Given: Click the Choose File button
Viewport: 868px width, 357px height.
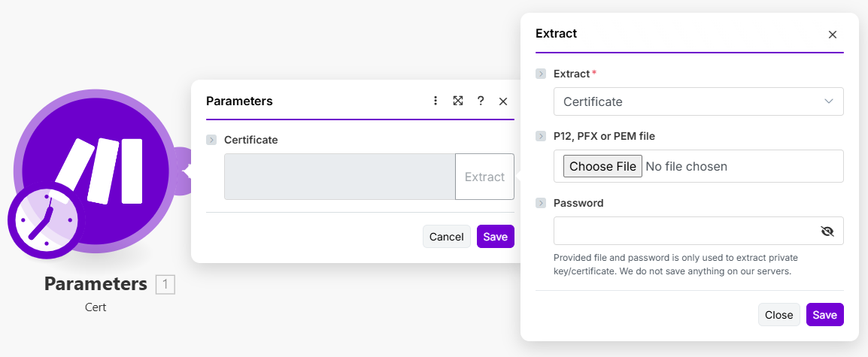Looking at the screenshot, I should pos(602,166).
